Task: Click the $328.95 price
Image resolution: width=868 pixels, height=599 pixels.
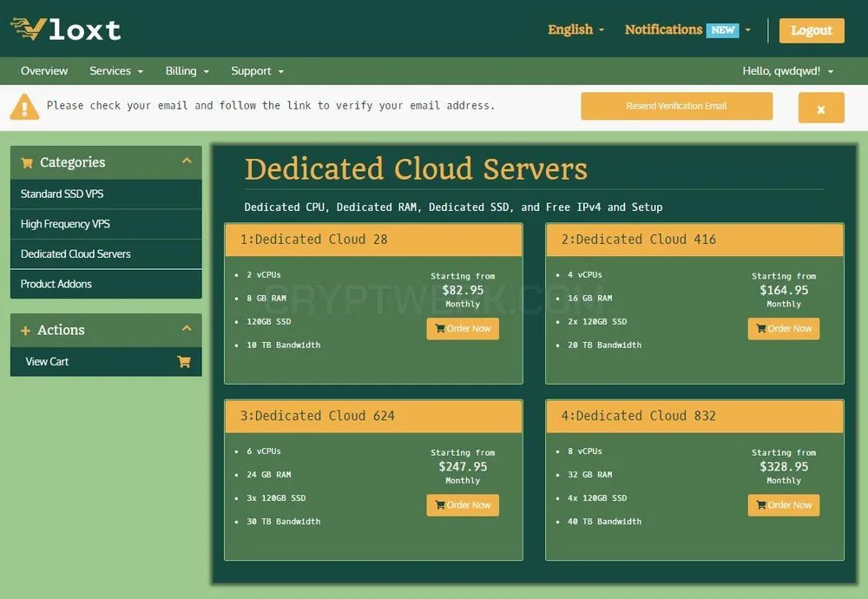Action: (x=784, y=467)
